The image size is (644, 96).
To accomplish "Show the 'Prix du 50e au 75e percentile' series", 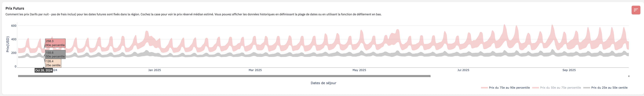I will (x=560, y=88).
